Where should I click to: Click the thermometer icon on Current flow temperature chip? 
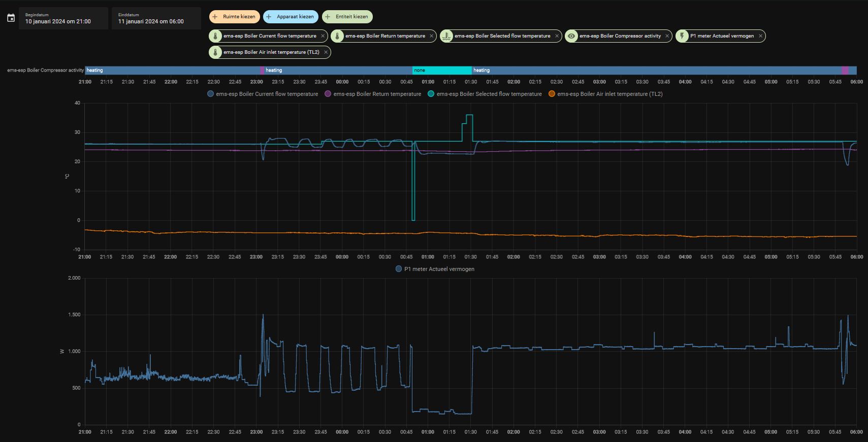(x=215, y=36)
